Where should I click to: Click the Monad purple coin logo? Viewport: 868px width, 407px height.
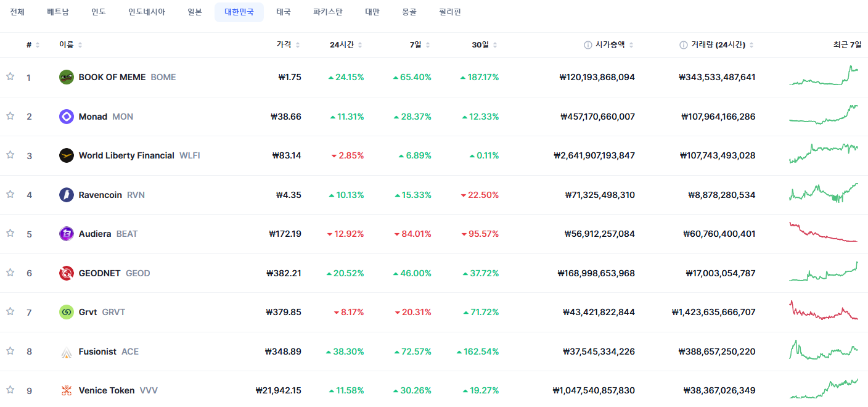[x=67, y=117]
